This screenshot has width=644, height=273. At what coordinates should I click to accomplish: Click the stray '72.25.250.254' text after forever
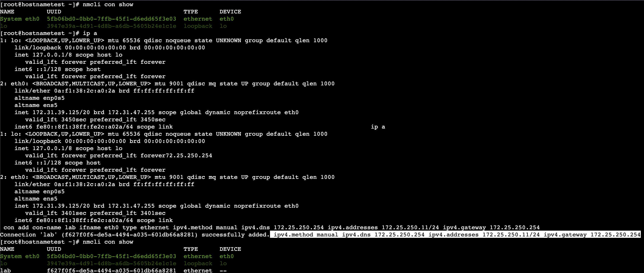tap(189, 156)
